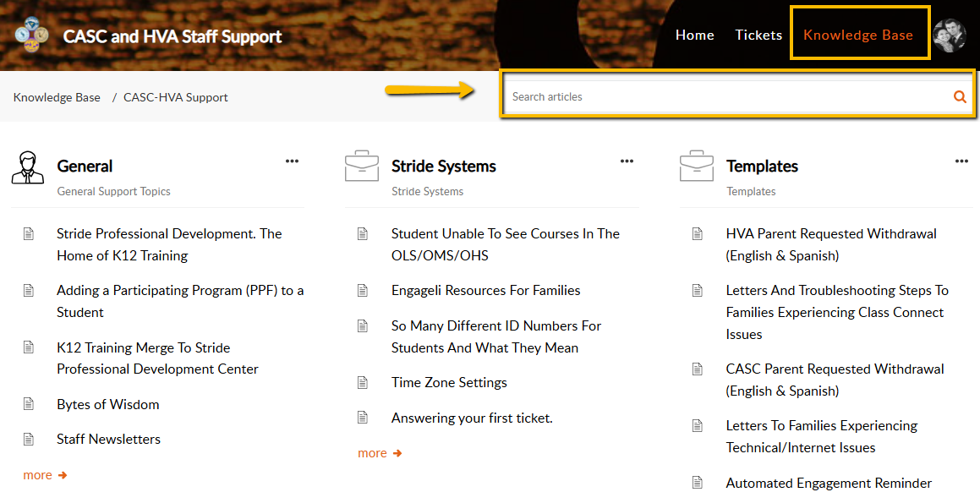This screenshot has width=980, height=503.
Task: Select the Knowledge Base menu item
Action: click(858, 35)
